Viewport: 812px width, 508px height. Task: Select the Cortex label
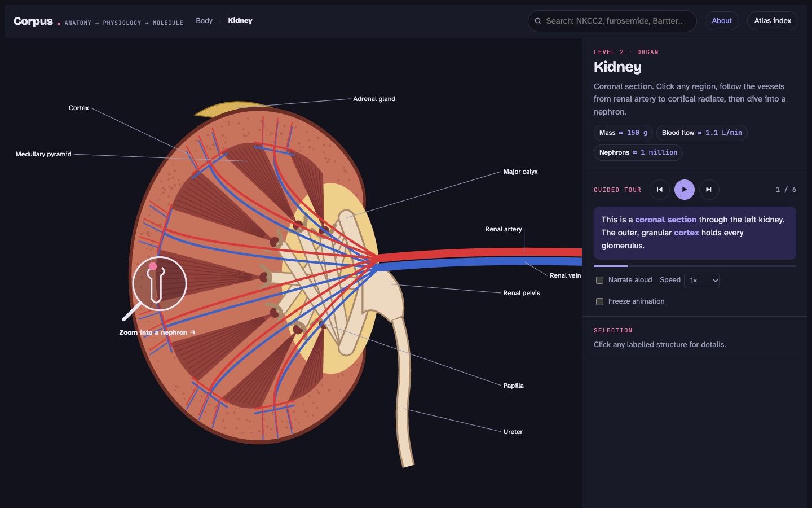(79, 108)
